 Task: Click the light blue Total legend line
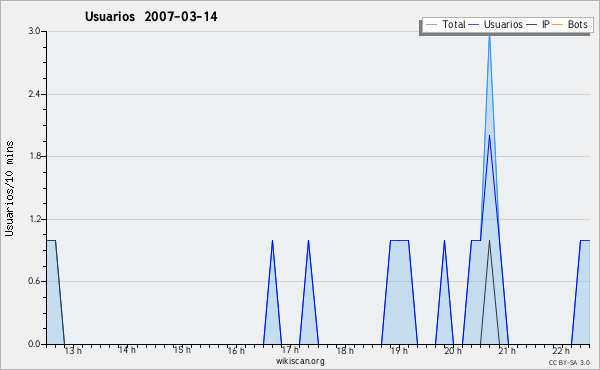(x=431, y=25)
